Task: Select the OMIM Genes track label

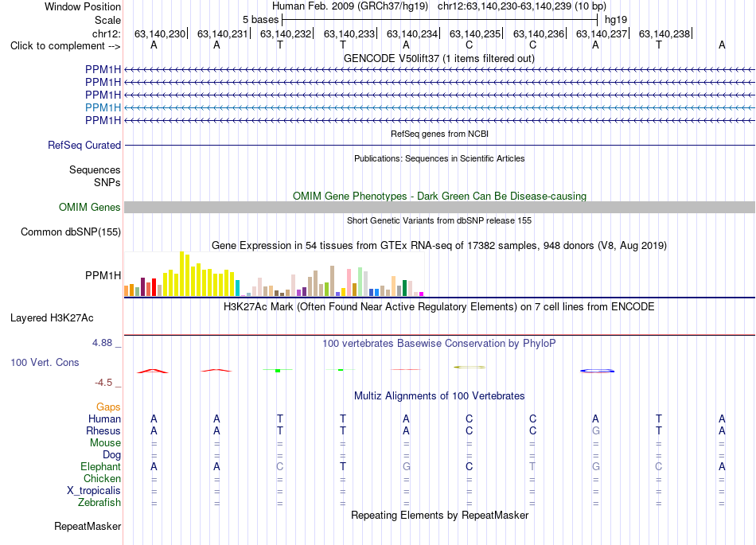Action: coord(90,207)
